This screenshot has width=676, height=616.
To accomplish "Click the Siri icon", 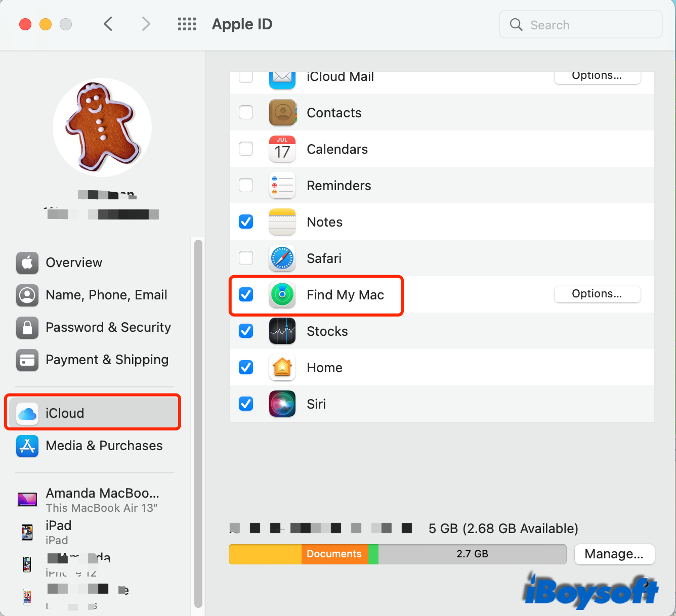I will tap(282, 404).
